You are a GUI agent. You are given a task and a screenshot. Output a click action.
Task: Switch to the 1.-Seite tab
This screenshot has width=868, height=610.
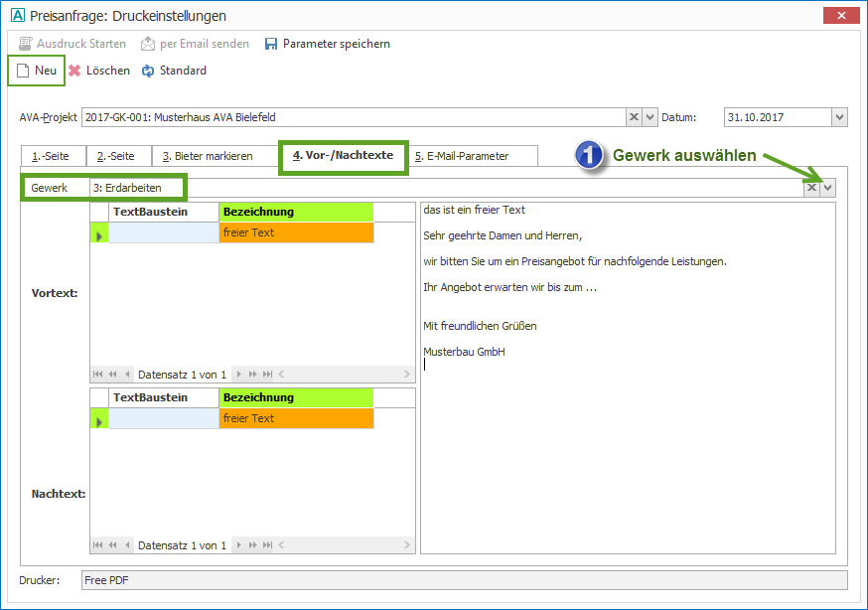pyautogui.click(x=52, y=156)
